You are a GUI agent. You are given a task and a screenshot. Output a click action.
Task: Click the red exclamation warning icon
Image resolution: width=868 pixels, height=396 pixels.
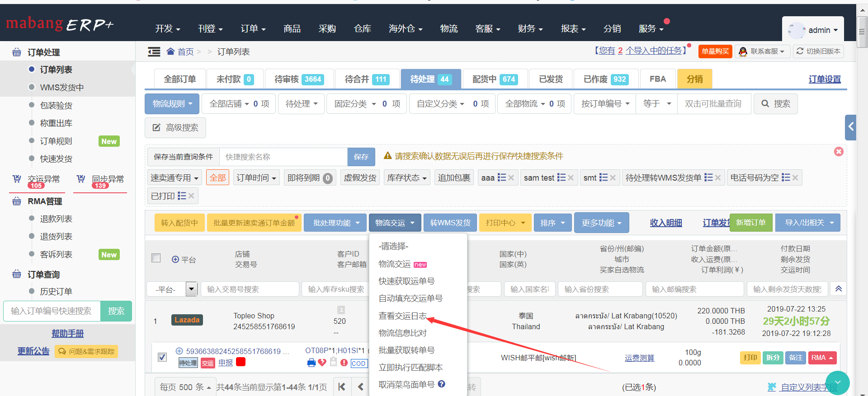pyautogui.click(x=344, y=363)
